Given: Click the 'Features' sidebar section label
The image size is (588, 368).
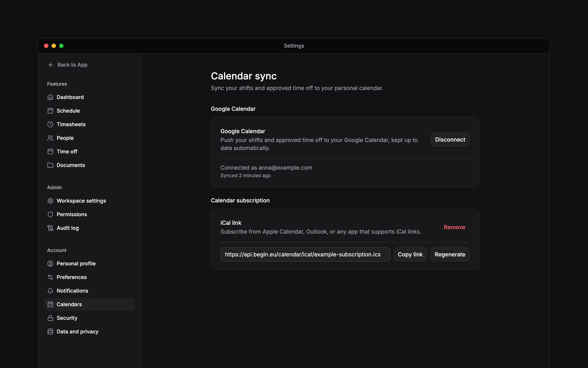Looking at the screenshot, I should click(x=57, y=84).
